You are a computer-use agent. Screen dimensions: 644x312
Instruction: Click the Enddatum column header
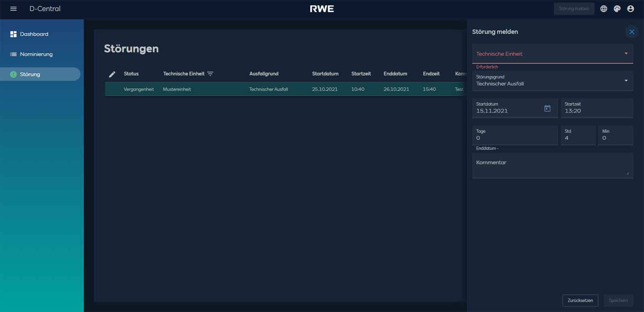click(395, 74)
